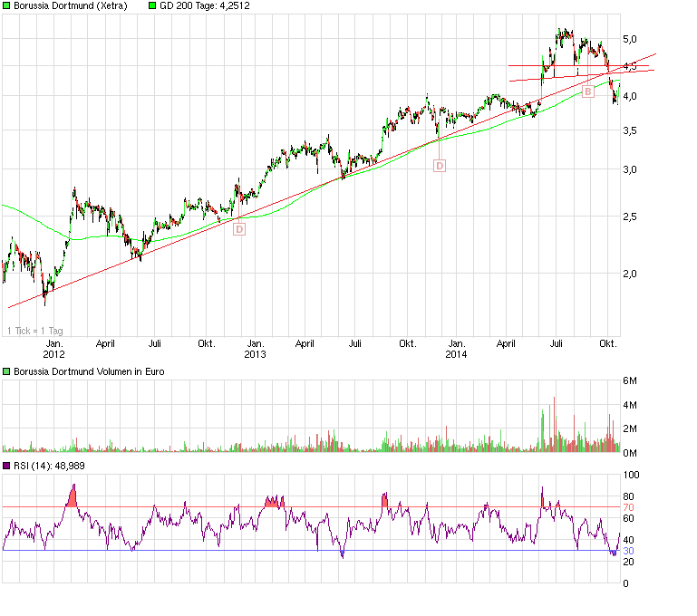Click the 'Borussia Dortmund Volumen in Euro' label
The image size is (697, 616).
pyautogui.click(x=89, y=371)
